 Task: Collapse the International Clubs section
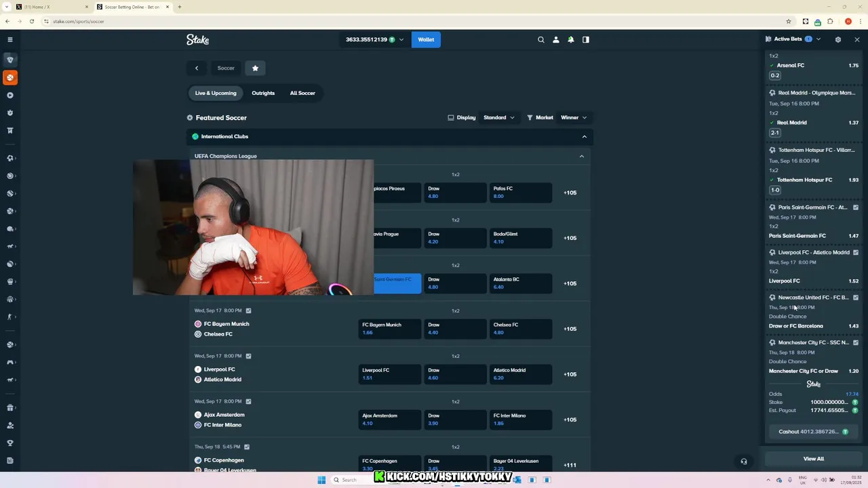pos(584,136)
